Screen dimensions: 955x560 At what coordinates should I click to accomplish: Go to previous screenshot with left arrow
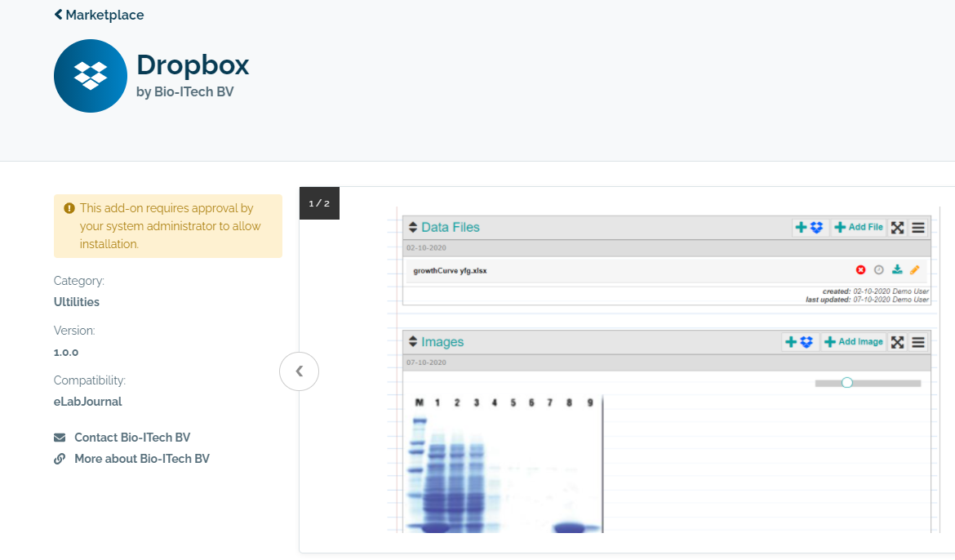tap(299, 371)
